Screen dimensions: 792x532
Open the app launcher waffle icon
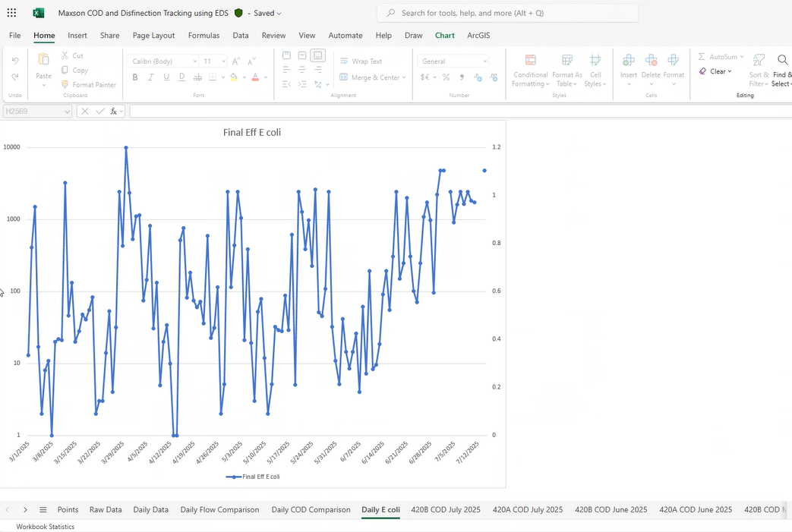11,13
